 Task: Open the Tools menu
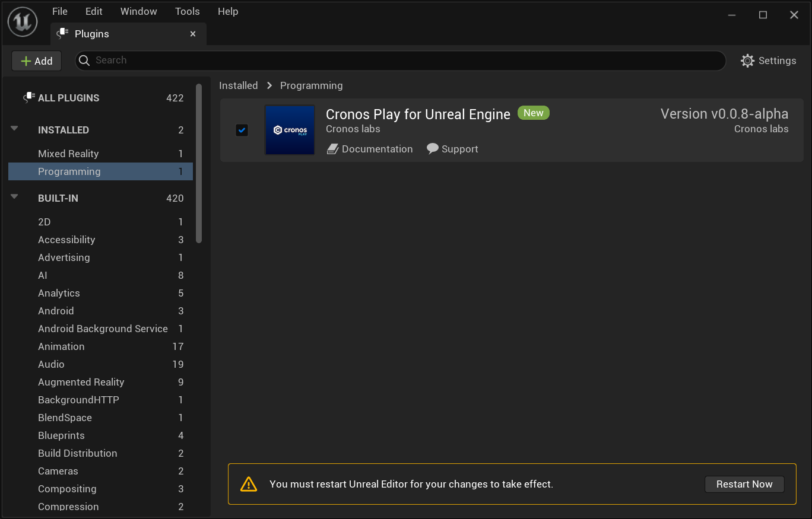[x=187, y=11]
